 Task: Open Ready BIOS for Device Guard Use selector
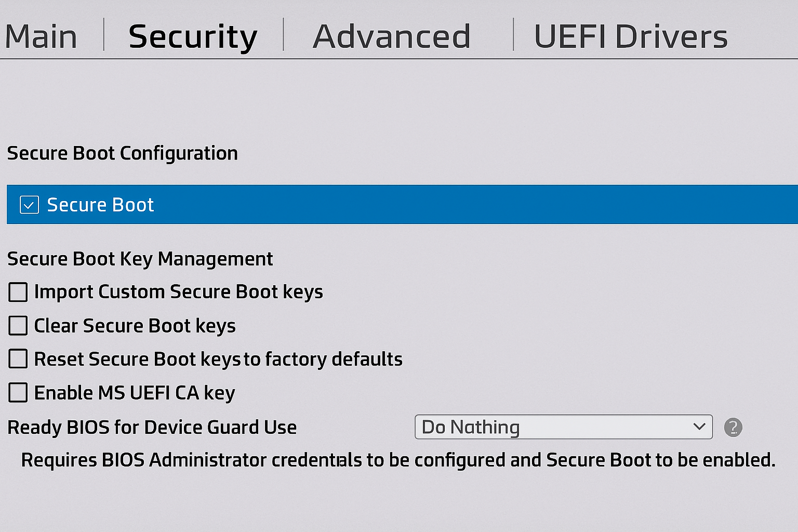tap(563, 427)
